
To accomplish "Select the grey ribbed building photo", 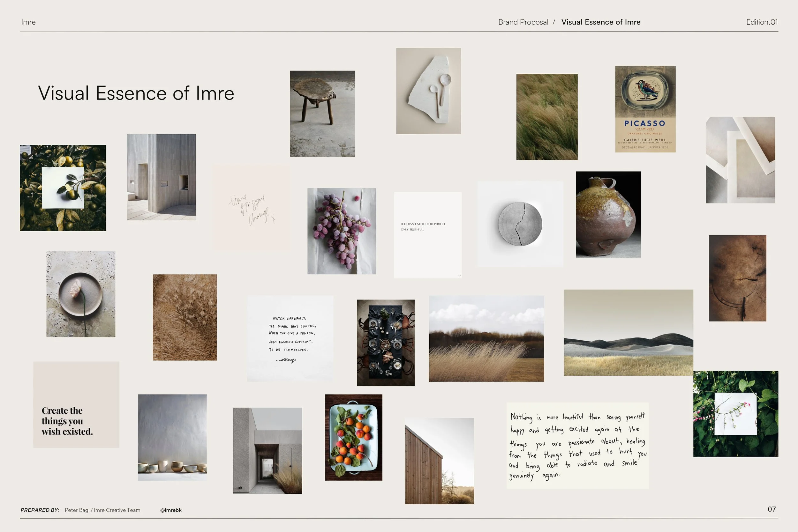I will (x=161, y=177).
